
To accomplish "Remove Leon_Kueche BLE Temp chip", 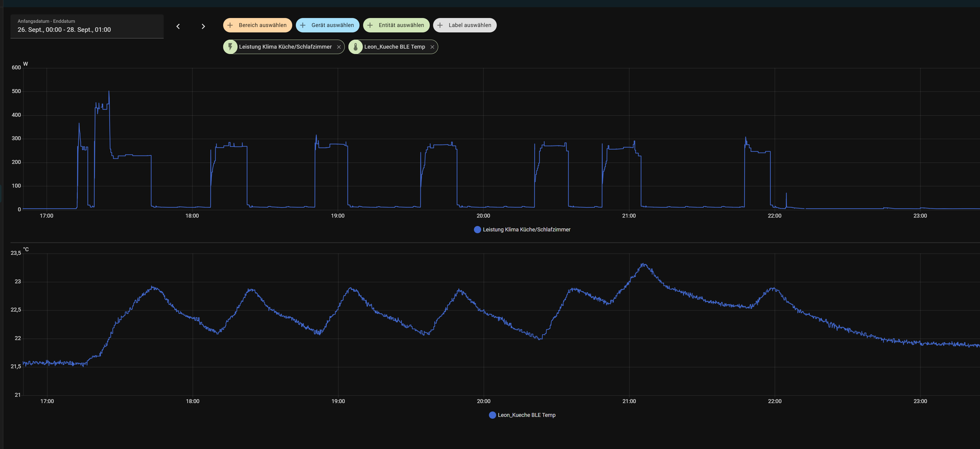I will [432, 47].
